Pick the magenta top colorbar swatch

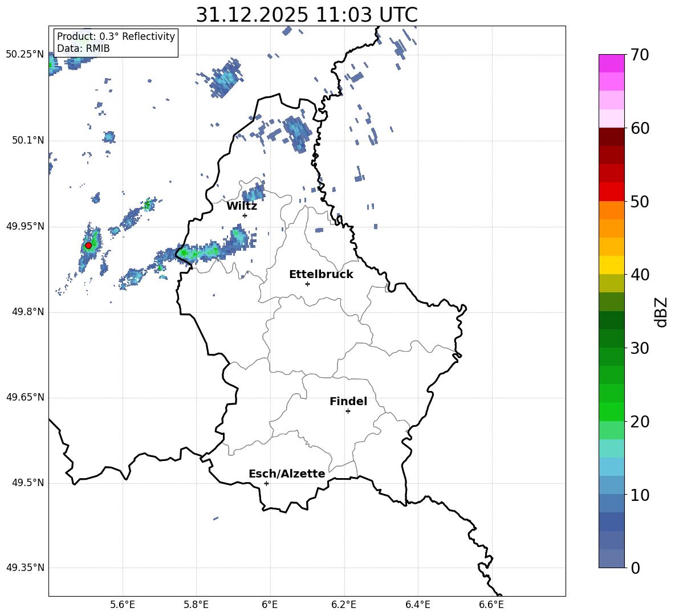click(x=611, y=63)
